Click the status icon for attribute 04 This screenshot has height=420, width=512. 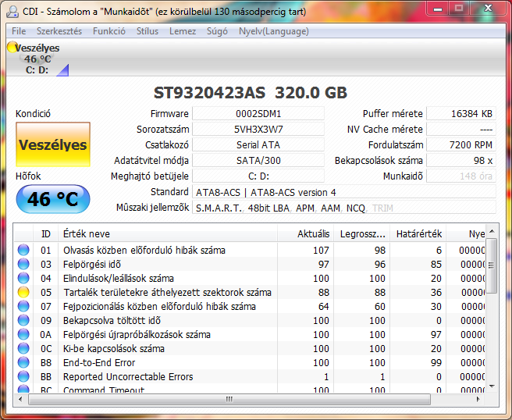tap(23, 278)
